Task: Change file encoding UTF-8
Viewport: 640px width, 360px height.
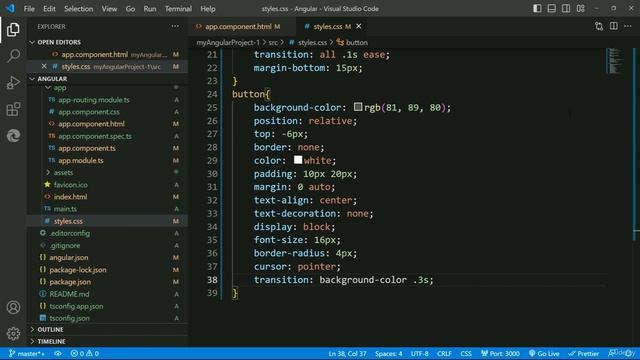Action: point(420,353)
